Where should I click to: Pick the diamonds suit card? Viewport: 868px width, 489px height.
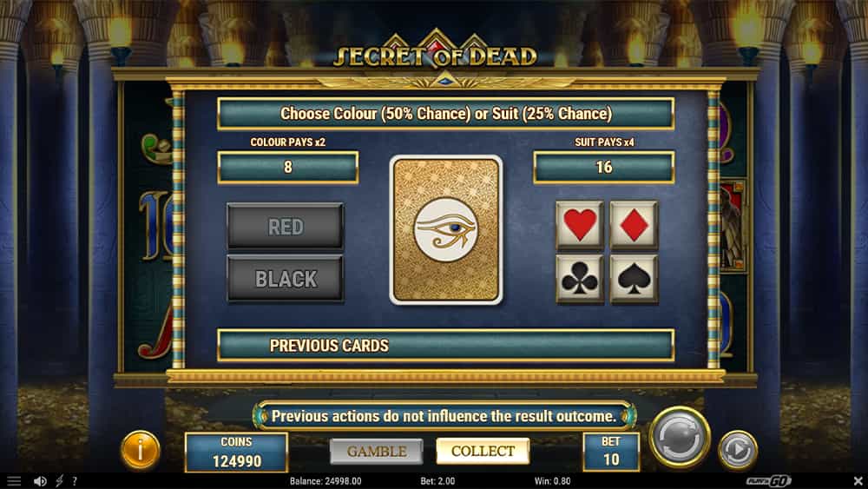click(634, 226)
